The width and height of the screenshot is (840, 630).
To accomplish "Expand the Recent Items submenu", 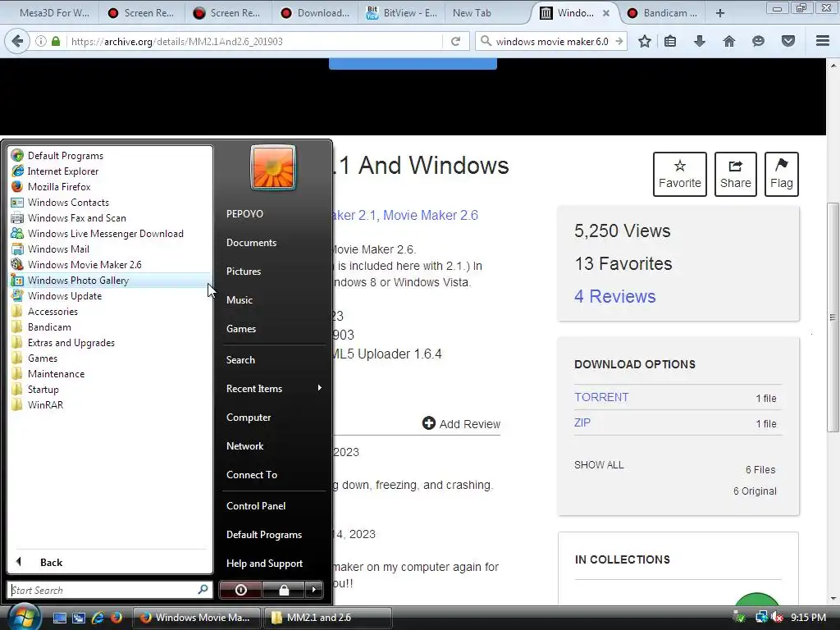I will [x=273, y=388].
